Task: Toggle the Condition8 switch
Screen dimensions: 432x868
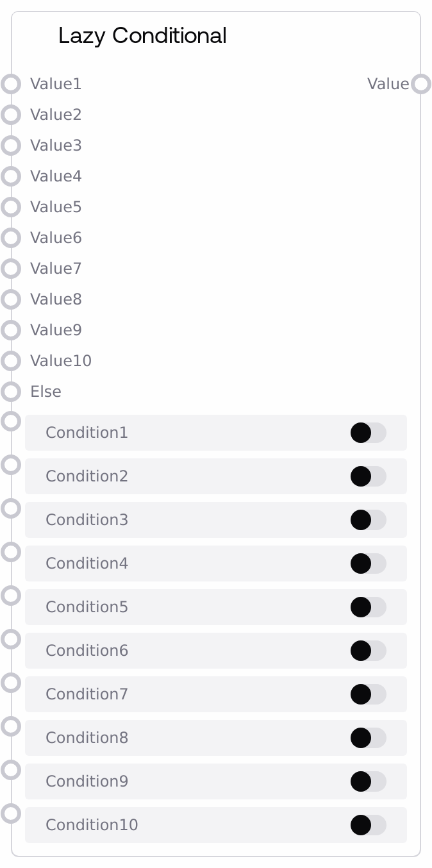Action: [x=368, y=738]
